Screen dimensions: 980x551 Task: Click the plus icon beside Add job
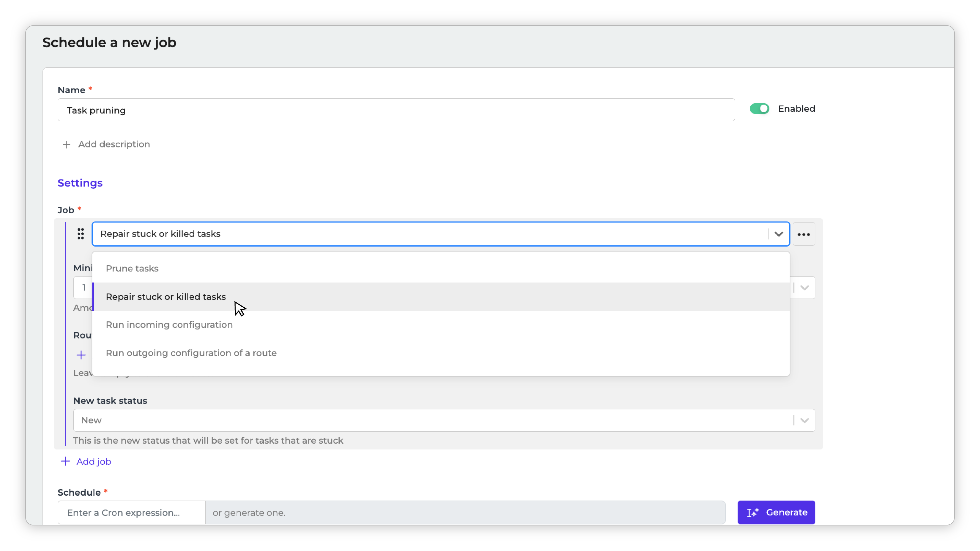point(65,461)
